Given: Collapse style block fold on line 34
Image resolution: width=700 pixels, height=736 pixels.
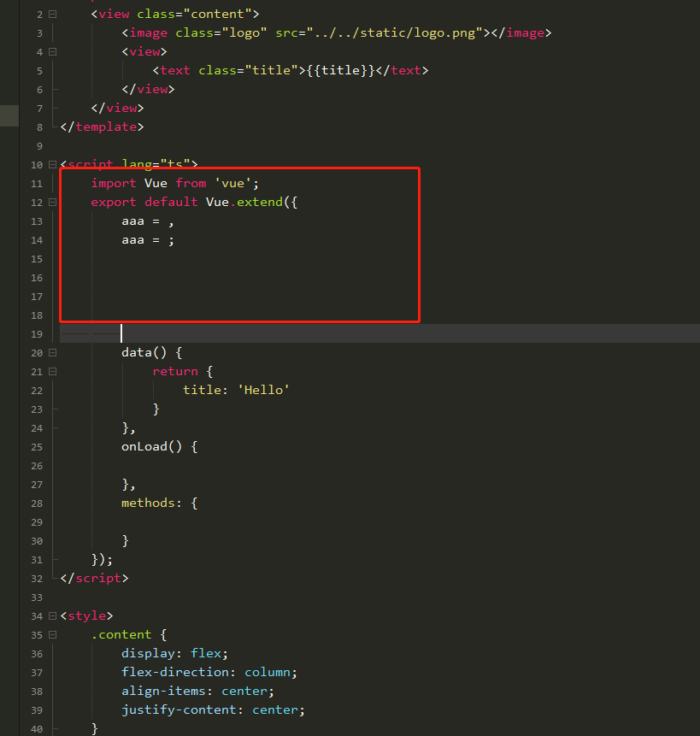Looking at the screenshot, I should tap(52, 615).
